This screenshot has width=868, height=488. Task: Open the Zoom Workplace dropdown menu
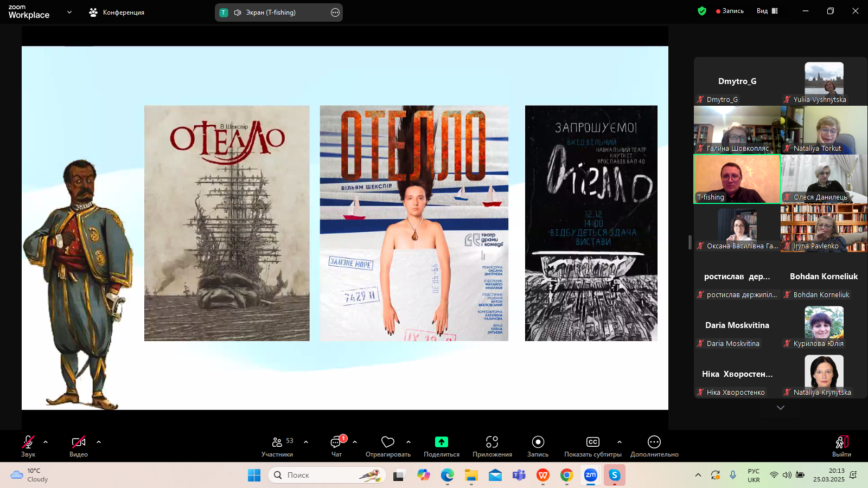[x=69, y=12]
